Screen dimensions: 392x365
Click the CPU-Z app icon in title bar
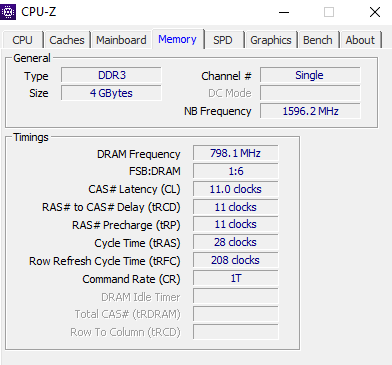(x=8, y=12)
